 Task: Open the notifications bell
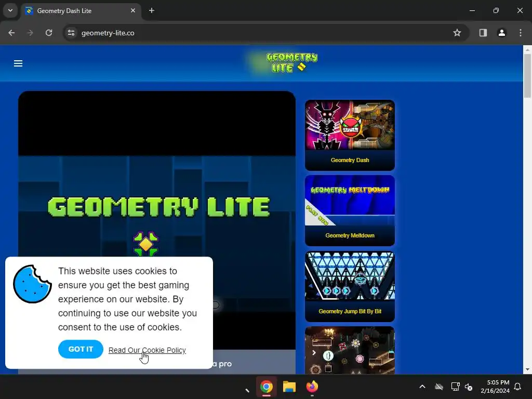517,387
